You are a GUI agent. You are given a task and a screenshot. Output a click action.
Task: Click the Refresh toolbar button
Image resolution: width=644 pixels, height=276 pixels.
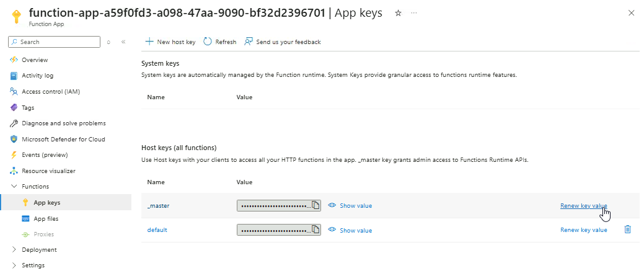(220, 42)
